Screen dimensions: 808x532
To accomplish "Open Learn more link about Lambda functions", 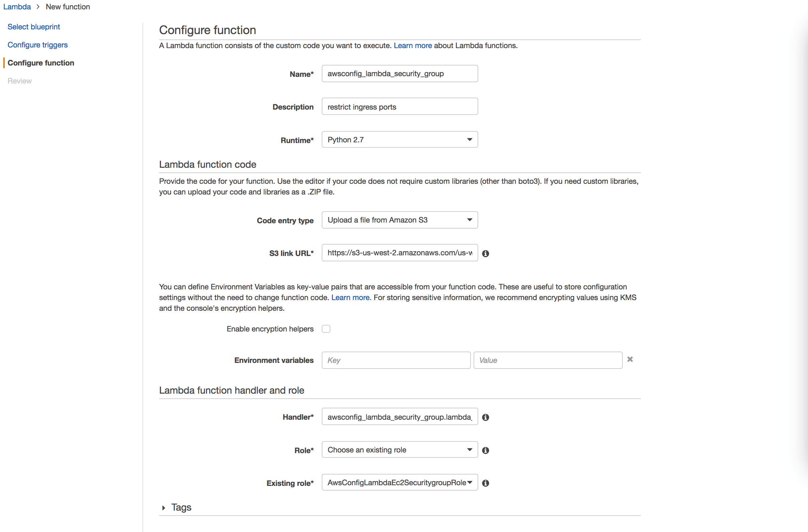I will [412, 45].
